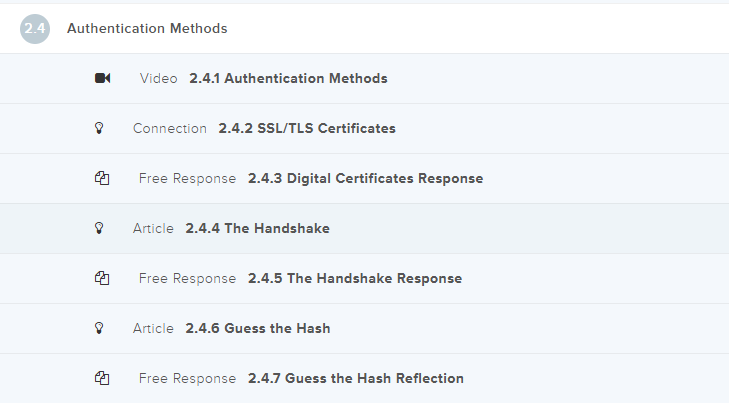Click the 2.4 module number badge
This screenshot has width=729, height=403.
(x=34, y=29)
